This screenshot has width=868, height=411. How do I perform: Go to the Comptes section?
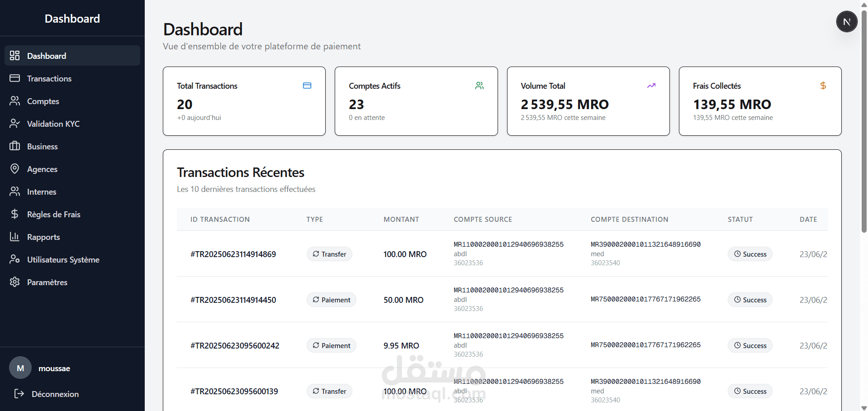point(72,100)
